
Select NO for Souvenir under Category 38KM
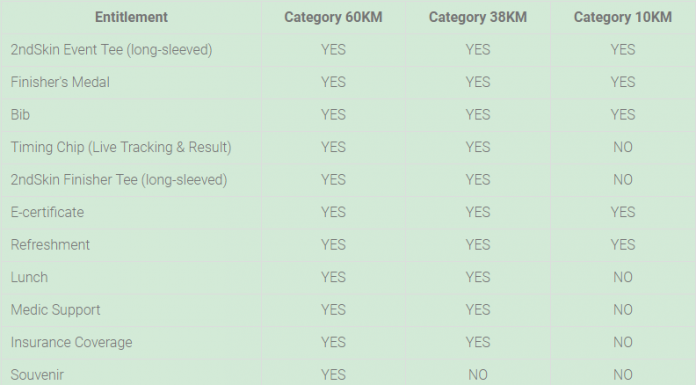point(478,375)
